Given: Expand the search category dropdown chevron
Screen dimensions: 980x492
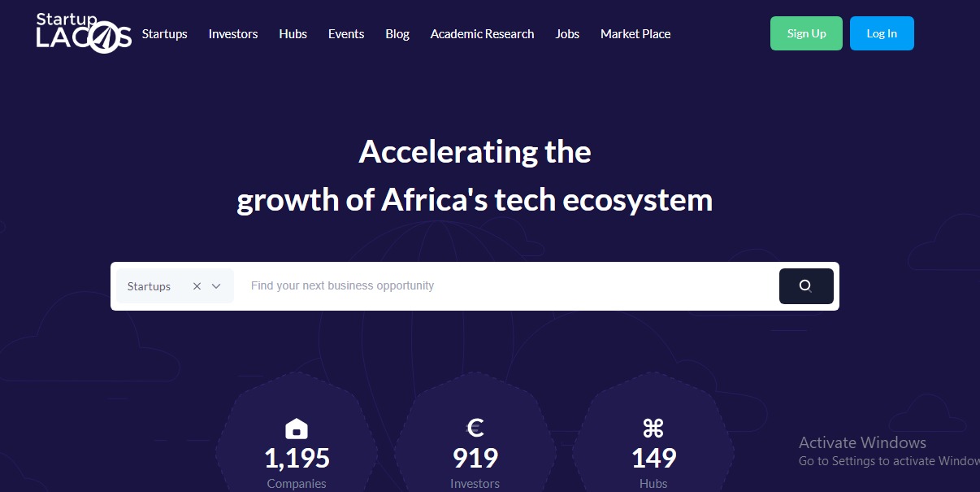Looking at the screenshot, I should 216,286.
